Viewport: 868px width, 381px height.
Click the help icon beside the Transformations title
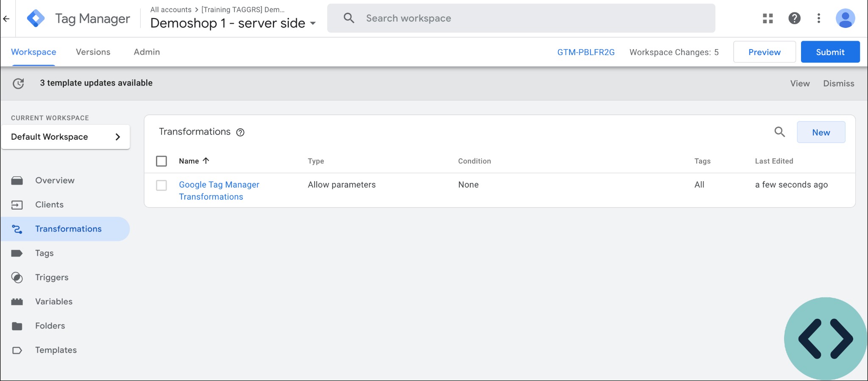(240, 133)
